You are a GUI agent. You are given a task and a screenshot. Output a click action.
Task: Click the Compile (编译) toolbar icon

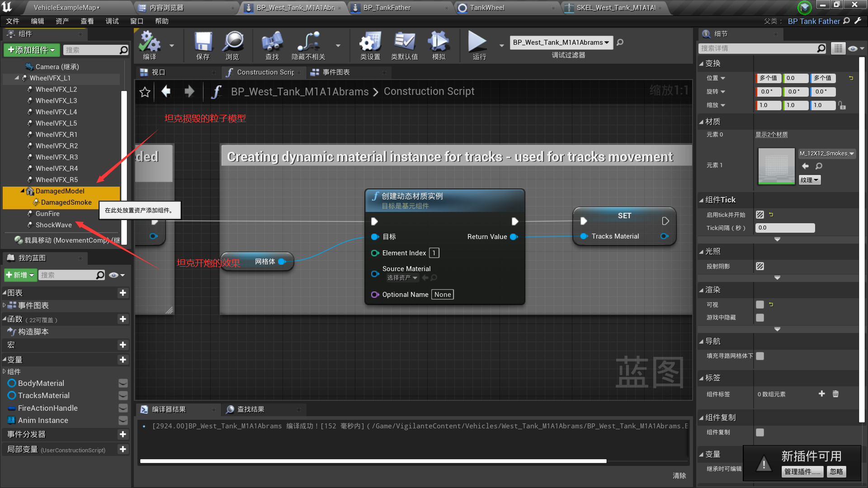pyautogui.click(x=149, y=43)
